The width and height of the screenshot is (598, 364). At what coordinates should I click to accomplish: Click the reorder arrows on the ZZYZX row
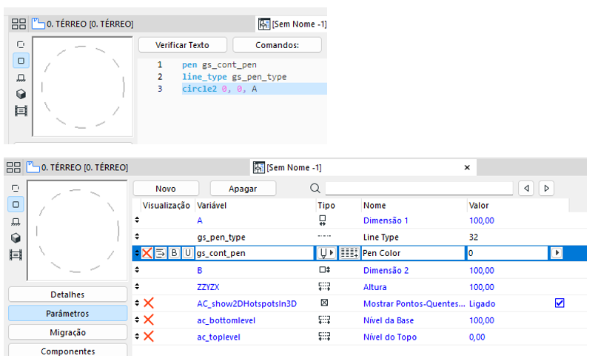click(137, 286)
